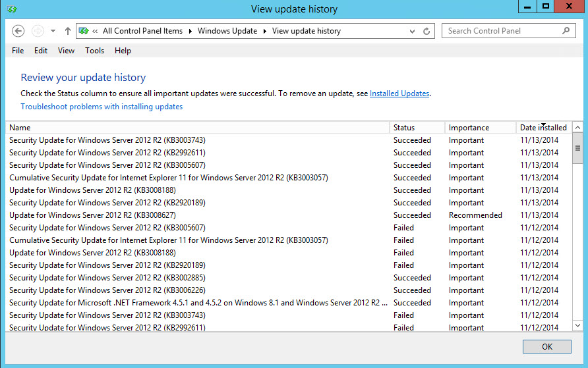Open the All Control Panel Items breadcrumb

pos(142,31)
